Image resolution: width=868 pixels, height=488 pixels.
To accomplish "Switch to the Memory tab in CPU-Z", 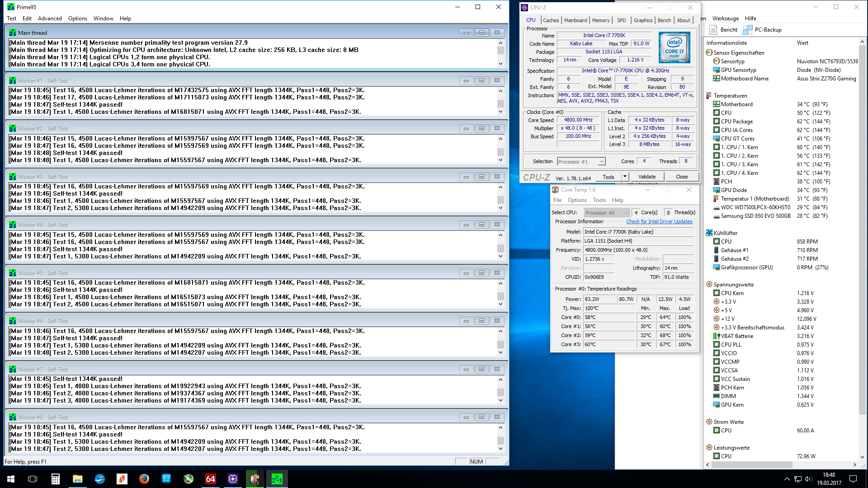I will coord(600,20).
